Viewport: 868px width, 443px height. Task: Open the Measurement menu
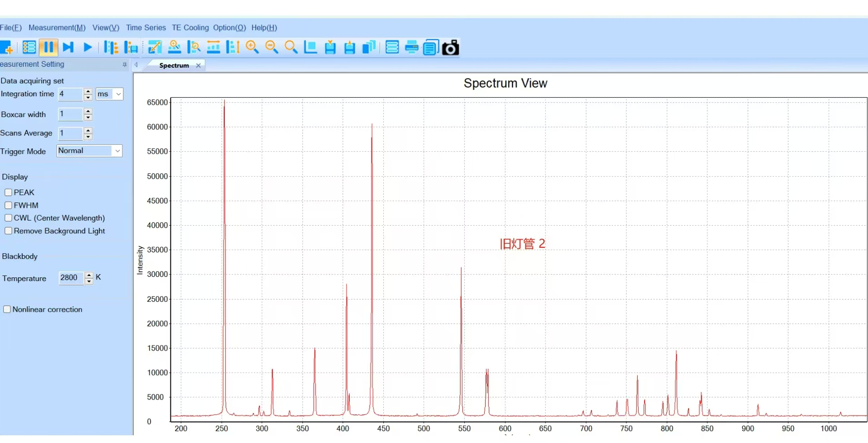(x=57, y=28)
